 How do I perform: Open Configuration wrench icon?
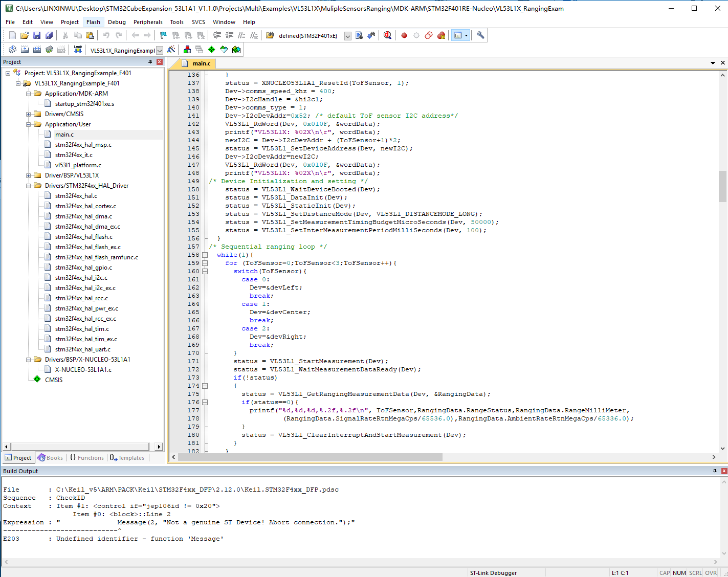coord(480,35)
